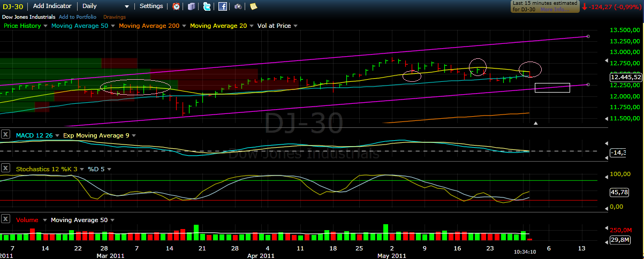This screenshot has width=644, height=259.
Task: Expand the Moving Average 20 indicator menu
Action: point(251,26)
